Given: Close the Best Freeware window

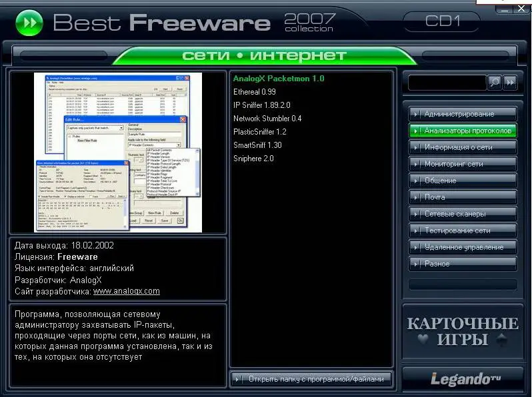Looking at the screenshot, I should [521, 9].
